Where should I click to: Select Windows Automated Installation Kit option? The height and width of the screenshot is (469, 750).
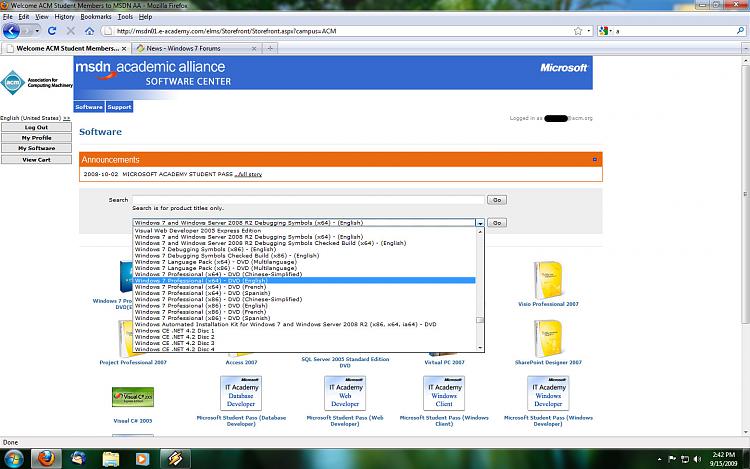pos(304,324)
